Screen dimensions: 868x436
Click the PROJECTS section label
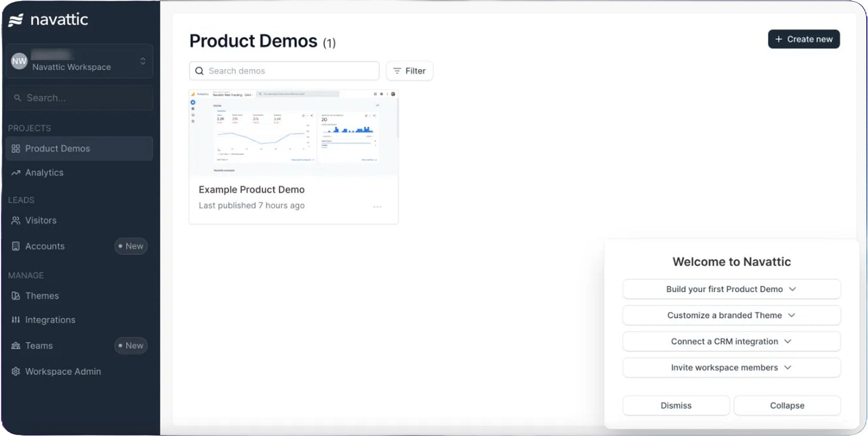(29, 128)
